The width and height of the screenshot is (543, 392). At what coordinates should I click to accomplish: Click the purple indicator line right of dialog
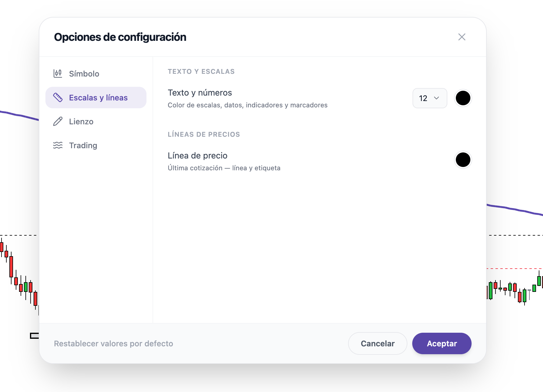point(515,209)
